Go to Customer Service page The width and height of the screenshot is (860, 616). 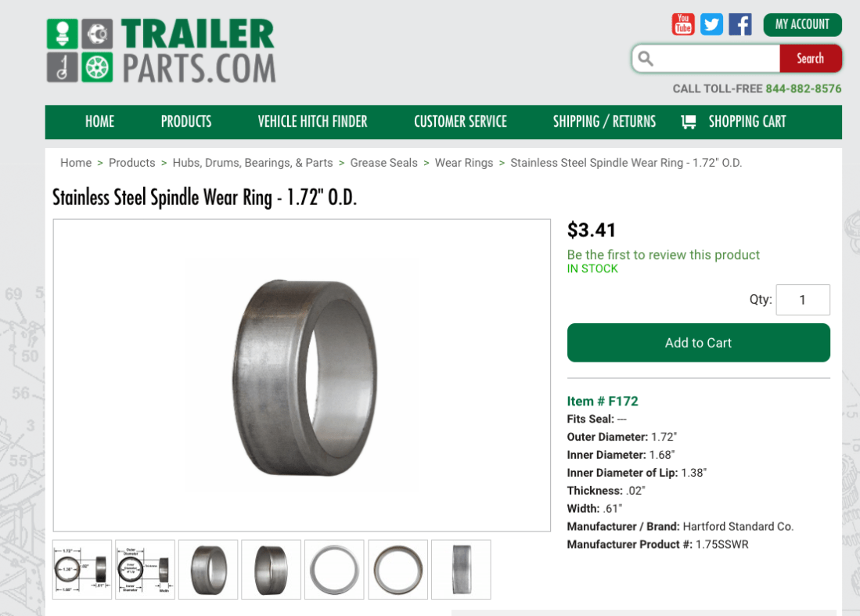[460, 122]
